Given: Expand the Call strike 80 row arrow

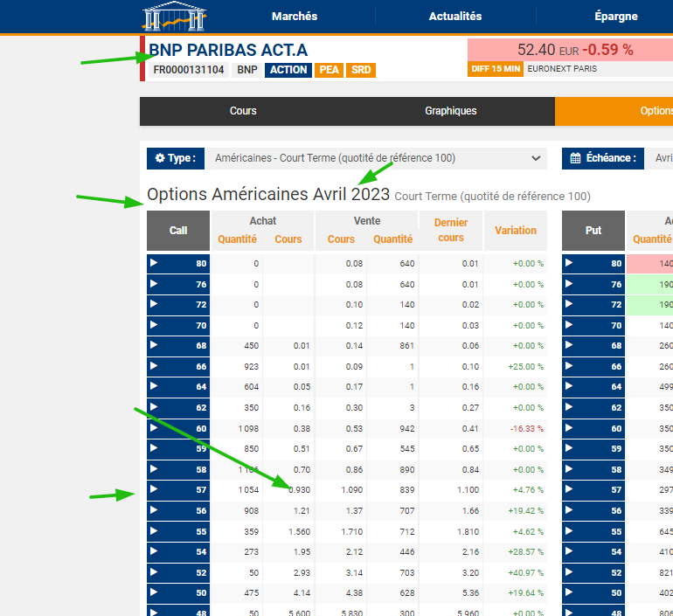Looking at the screenshot, I should click(x=154, y=263).
